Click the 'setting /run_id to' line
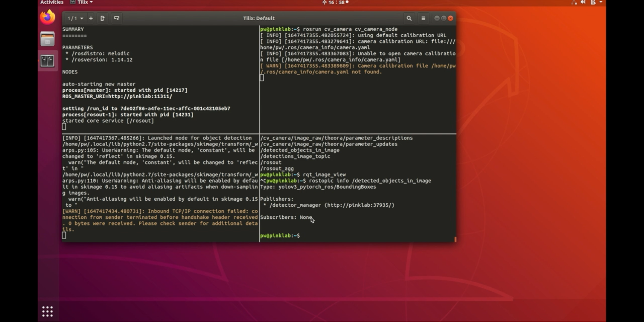 pyautogui.click(x=146, y=108)
